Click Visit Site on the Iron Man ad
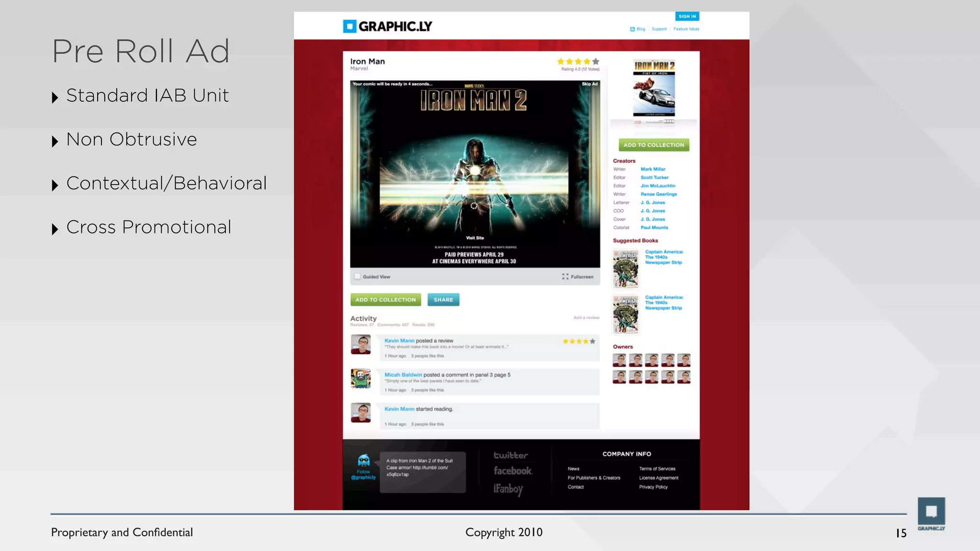This screenshot has height=551, width=980. 475,238
